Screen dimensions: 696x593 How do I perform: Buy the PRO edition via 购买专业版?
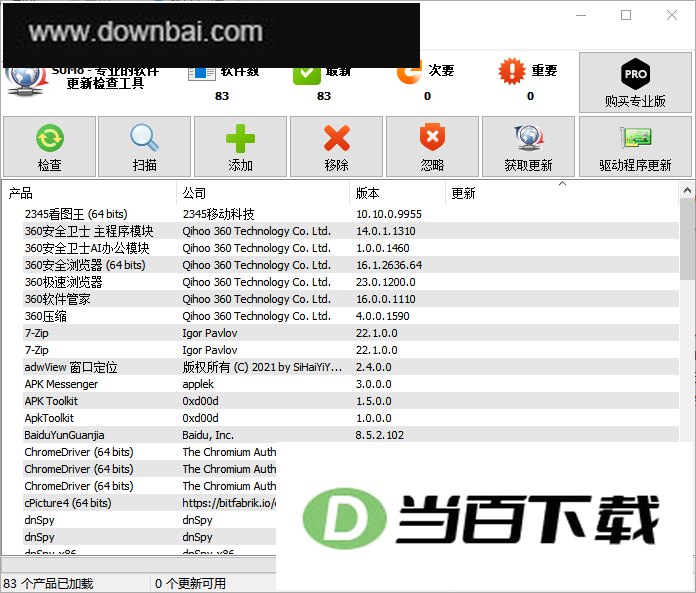[x=635, y=83]
